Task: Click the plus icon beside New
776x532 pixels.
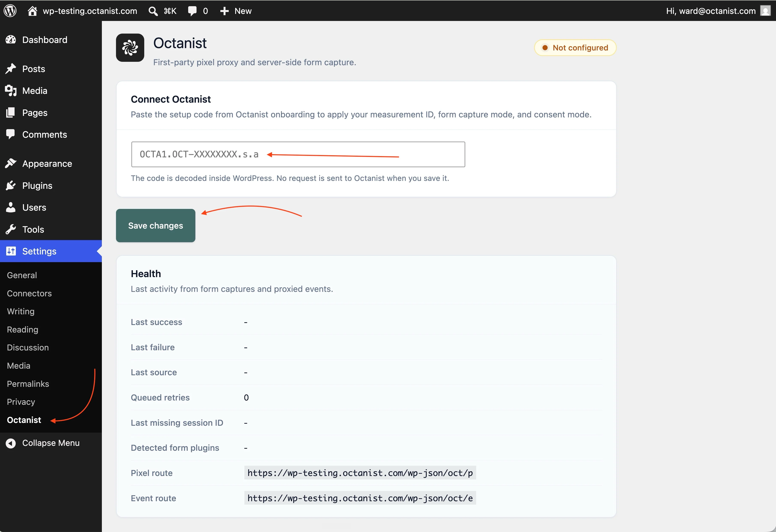Action: click(x=224, y=11)
